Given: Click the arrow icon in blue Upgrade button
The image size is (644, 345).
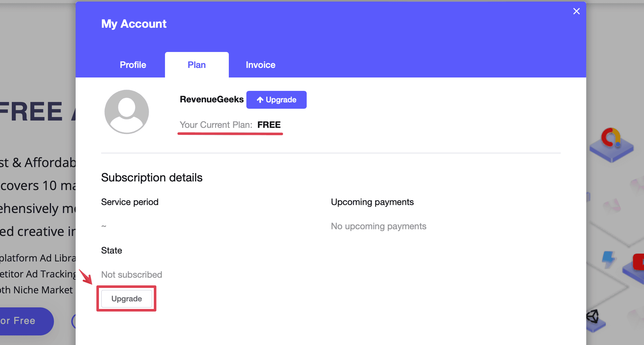Looking at the screenshot, I should [x=260, y=100].
